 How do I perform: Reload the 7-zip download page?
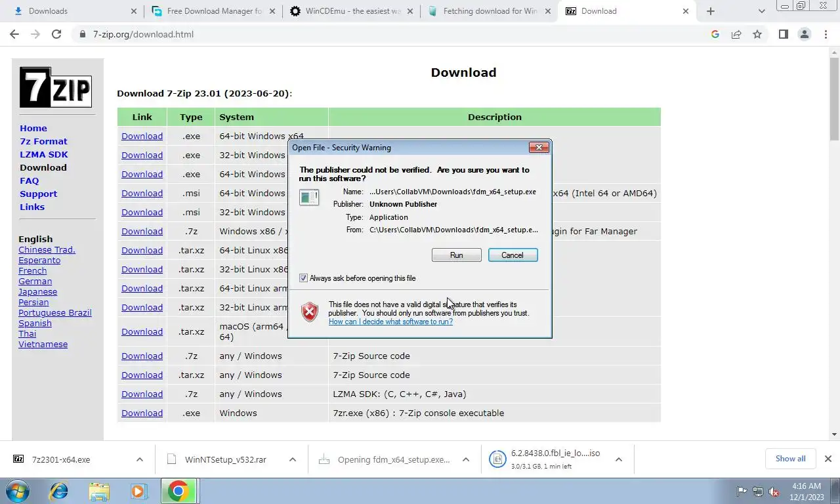point(56,34)
